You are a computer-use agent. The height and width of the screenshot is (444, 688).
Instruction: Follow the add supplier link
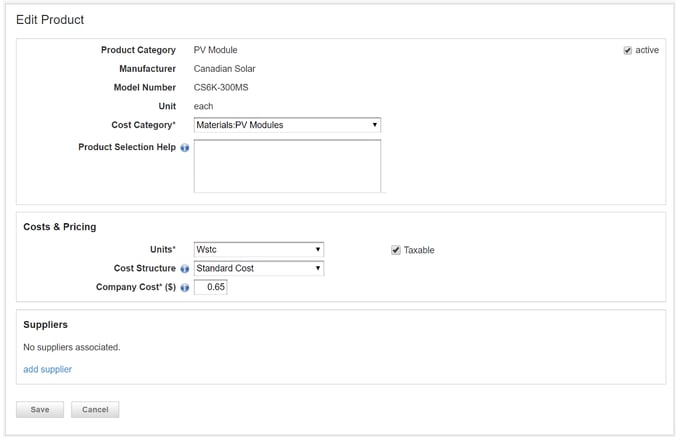tap(47, 369)
